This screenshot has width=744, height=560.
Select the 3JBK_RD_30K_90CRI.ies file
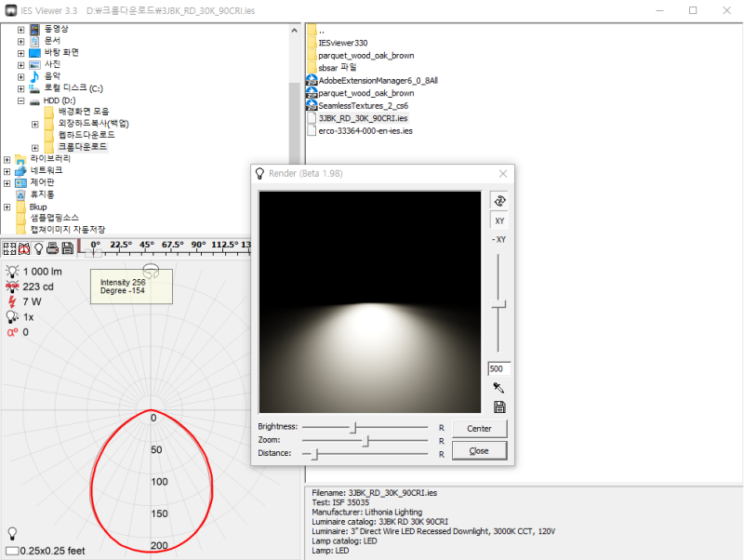pos(363,118)
